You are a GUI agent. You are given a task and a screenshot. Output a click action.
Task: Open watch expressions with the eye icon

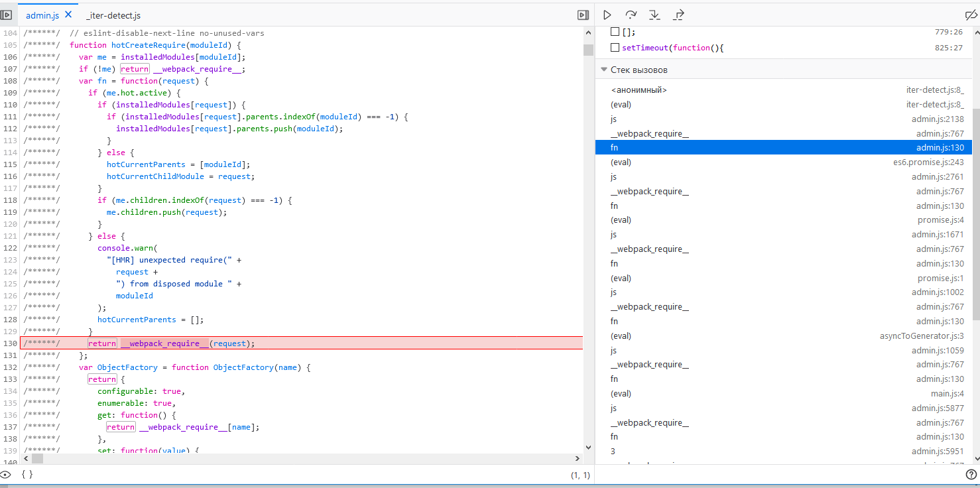click(7, 474)
